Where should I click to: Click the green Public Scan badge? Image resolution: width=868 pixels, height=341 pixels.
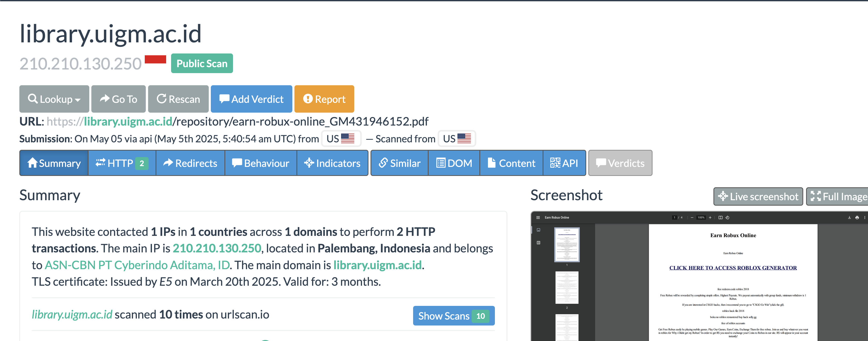pos(202,63)
